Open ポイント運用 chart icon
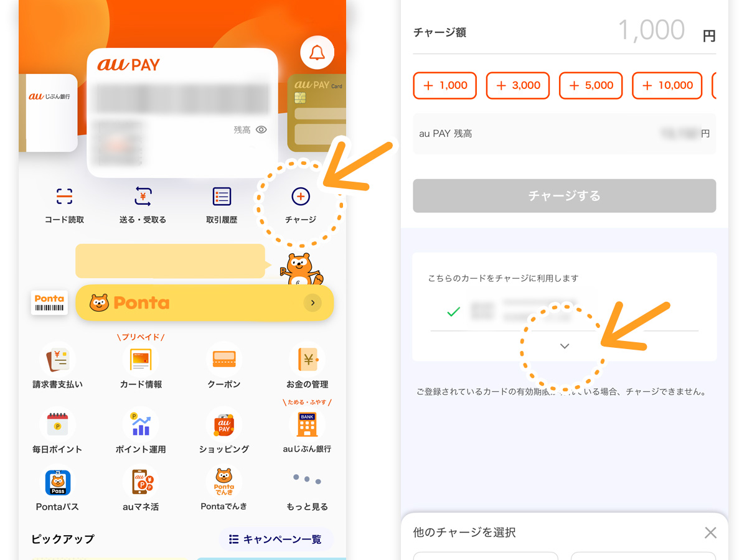Image resolution: width=747 pixels, height=560 pixels. pos(141,424)
